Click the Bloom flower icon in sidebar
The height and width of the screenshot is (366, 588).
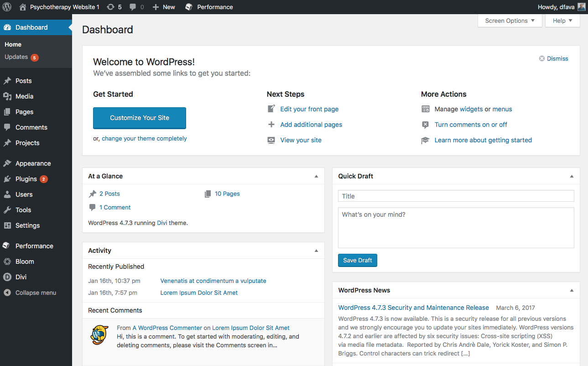7,261
